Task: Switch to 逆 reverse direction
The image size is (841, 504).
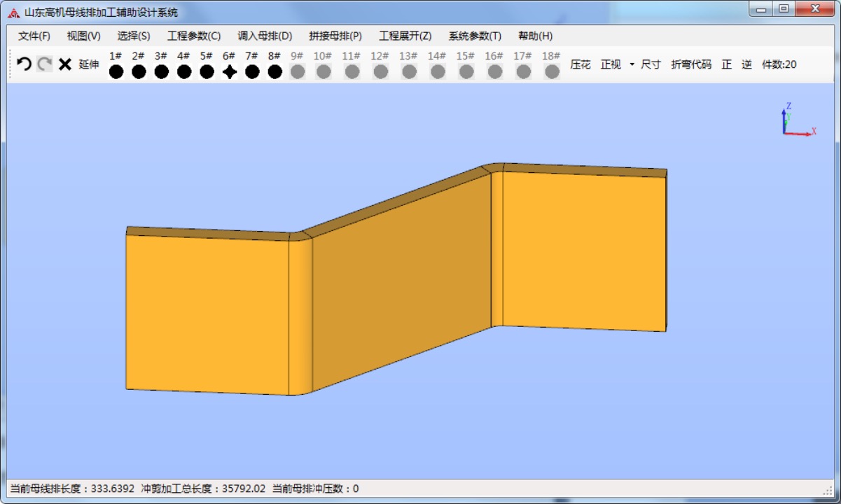Action: (746, 64)
